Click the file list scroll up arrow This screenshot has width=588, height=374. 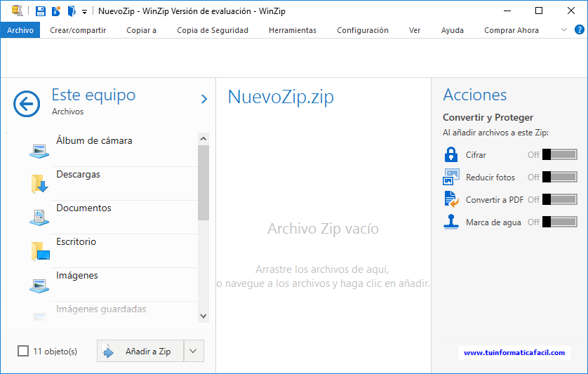(203, 139)
